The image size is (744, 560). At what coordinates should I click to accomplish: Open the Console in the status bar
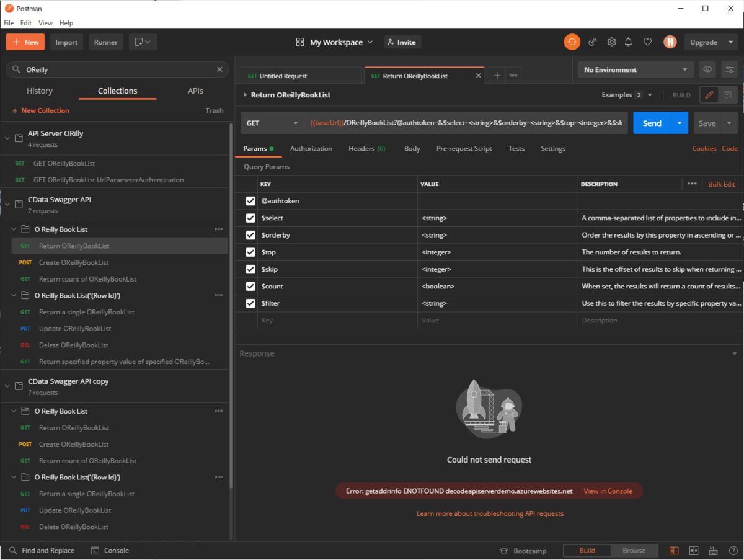tap(110, 551)
